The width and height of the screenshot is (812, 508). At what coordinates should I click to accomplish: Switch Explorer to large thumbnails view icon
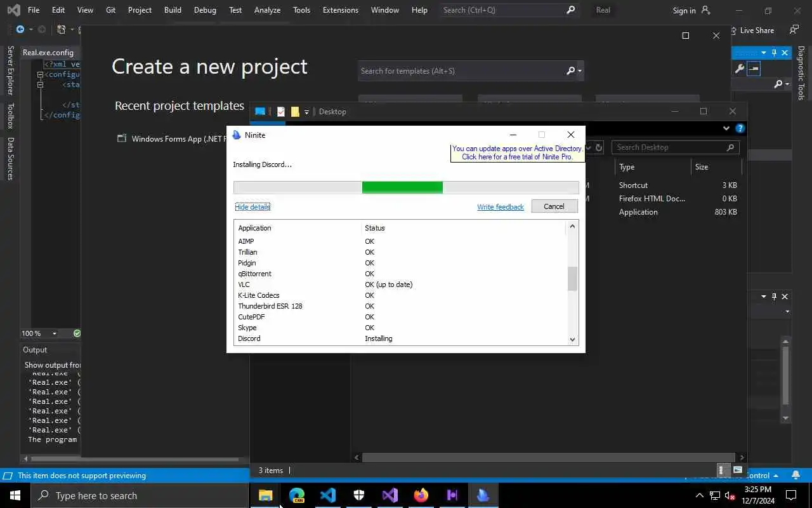(737, 471)
